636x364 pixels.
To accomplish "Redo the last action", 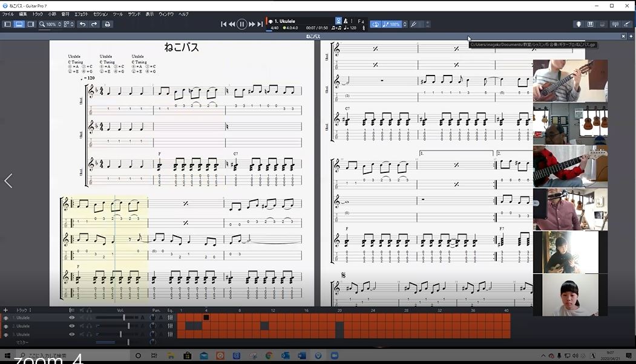I will click(94, 24).
